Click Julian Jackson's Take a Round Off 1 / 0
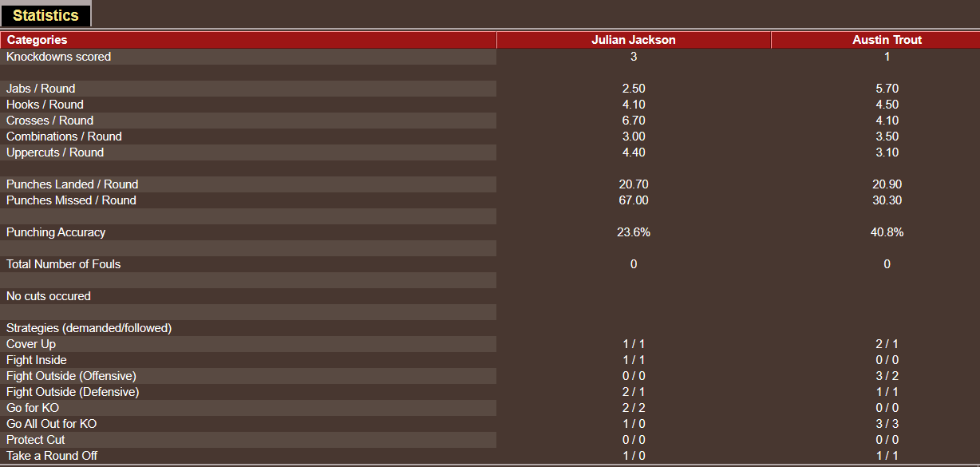Image resolution: width=980 pixels, height=467 pixels. [x=634, y=456]
